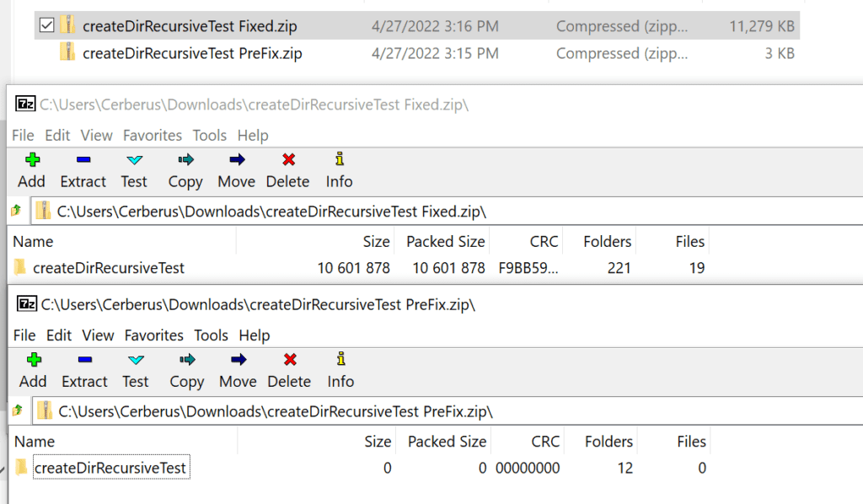Click the Move icon in the Fixed.zip window
The height and width of the screenshot is (504, 863).
click(x=236, y=168)
